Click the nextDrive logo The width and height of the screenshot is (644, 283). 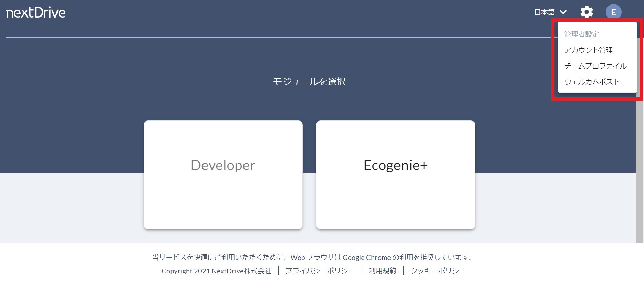(35, 12)
